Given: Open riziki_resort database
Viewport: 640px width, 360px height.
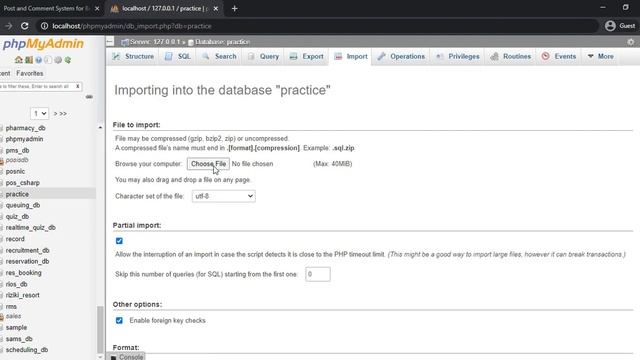Looking at the screenshot, I should tap(22, 295).
